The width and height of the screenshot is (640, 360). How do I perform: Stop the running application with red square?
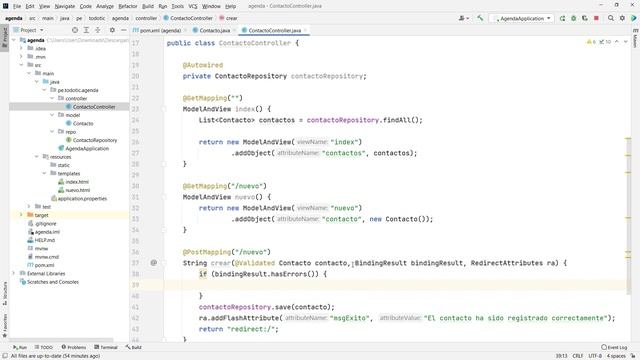596,18
